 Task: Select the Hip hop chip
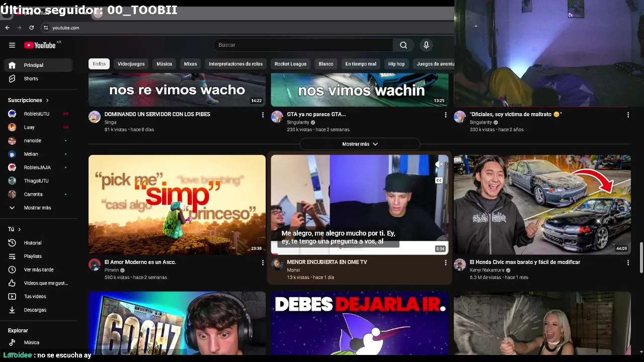click(396, 64)
